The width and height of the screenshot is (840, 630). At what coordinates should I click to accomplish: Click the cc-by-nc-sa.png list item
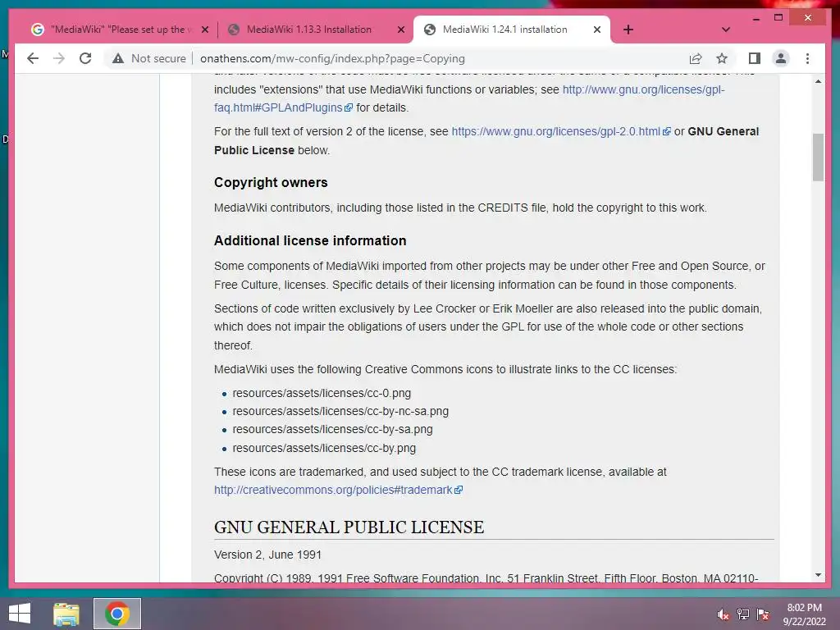coord(340,412)
